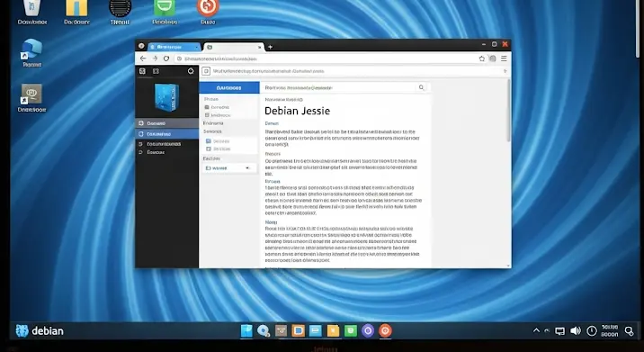Click the browser forward arrow
The image size is (644, 352).
coord(155,59)
